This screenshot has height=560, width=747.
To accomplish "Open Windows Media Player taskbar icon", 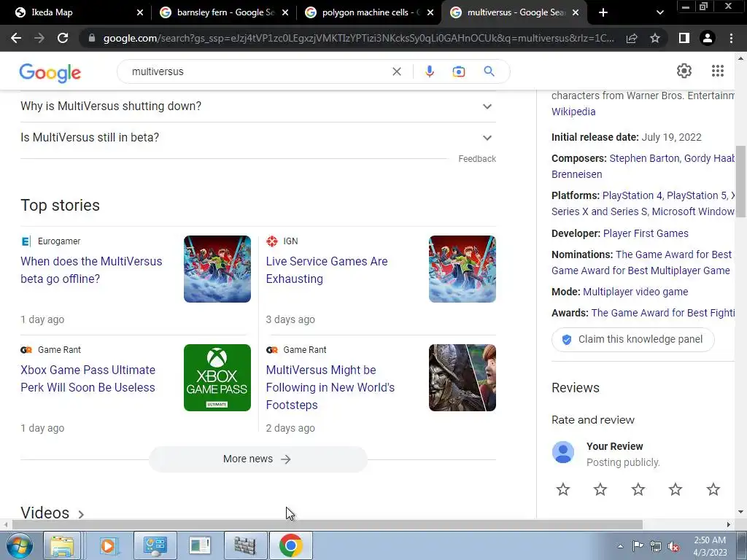I will pyautogui.click(x=108, y=545).
